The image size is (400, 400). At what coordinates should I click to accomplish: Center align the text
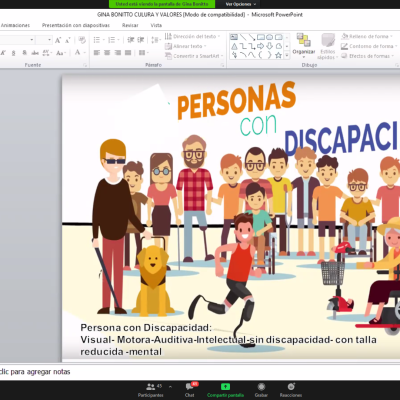(x=107, y=53)
